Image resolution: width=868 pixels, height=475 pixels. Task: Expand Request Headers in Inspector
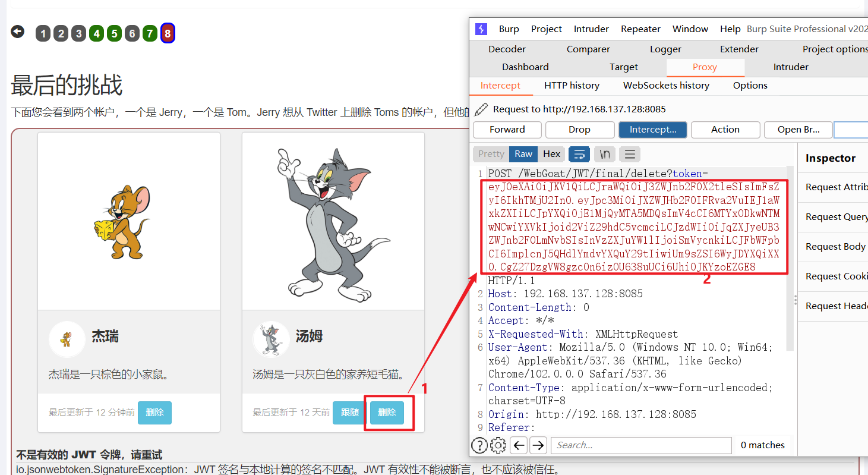(x=833, y=306)
